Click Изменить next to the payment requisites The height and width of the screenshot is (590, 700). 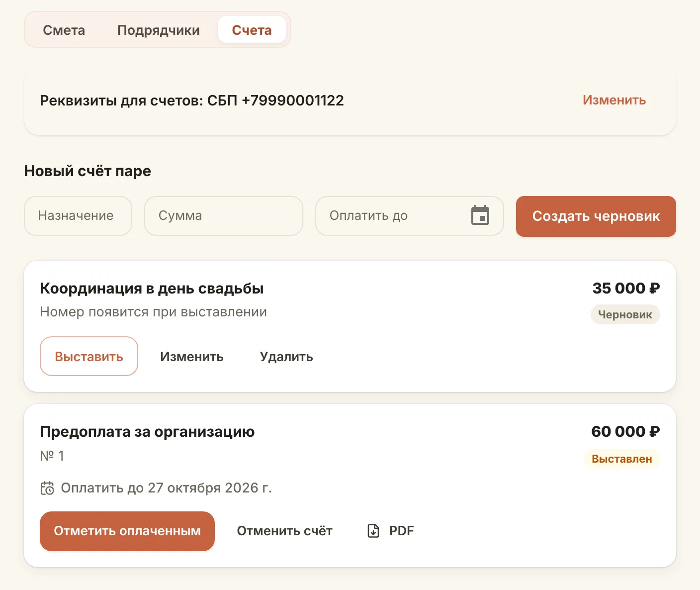[614, 100]
